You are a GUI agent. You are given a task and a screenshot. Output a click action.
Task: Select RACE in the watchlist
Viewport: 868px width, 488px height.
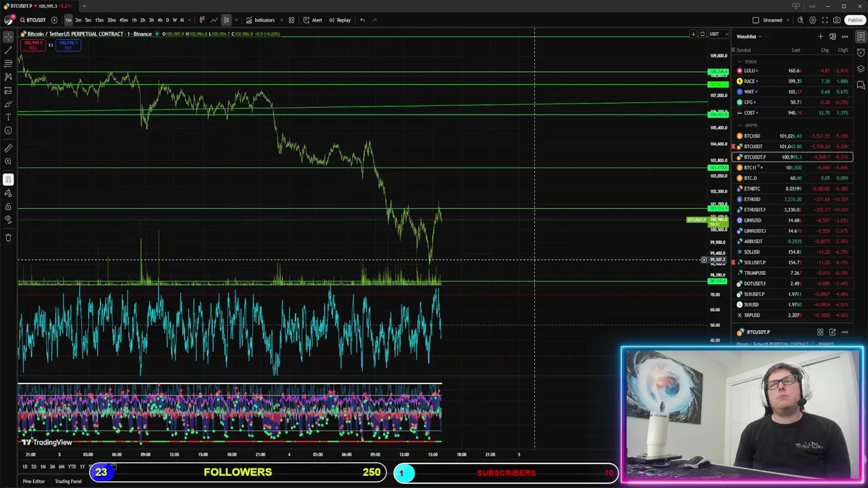[x=793, y=81]
